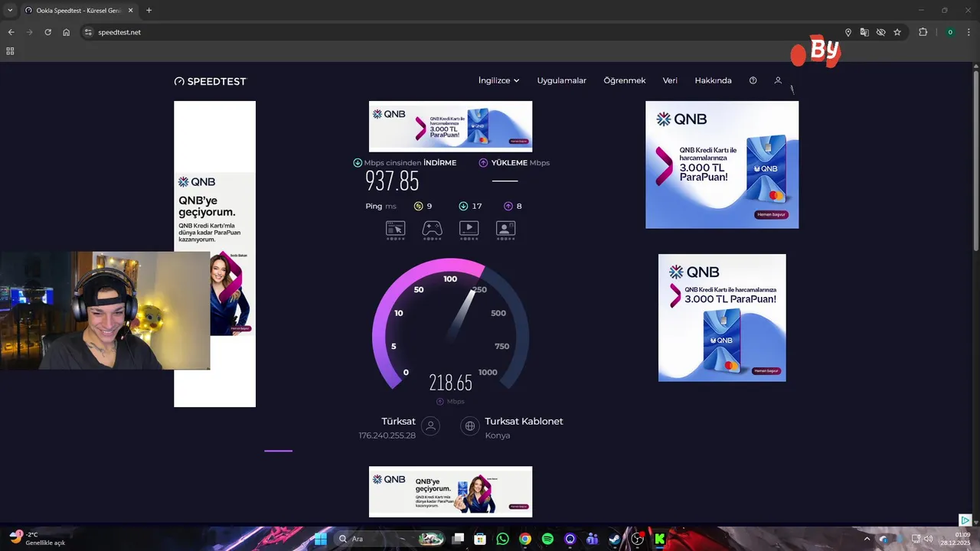The height and width of the screenshot is (551, 980).
Task: Open the Veri menu
Action: pyautogui.click(x=670, y=80)
